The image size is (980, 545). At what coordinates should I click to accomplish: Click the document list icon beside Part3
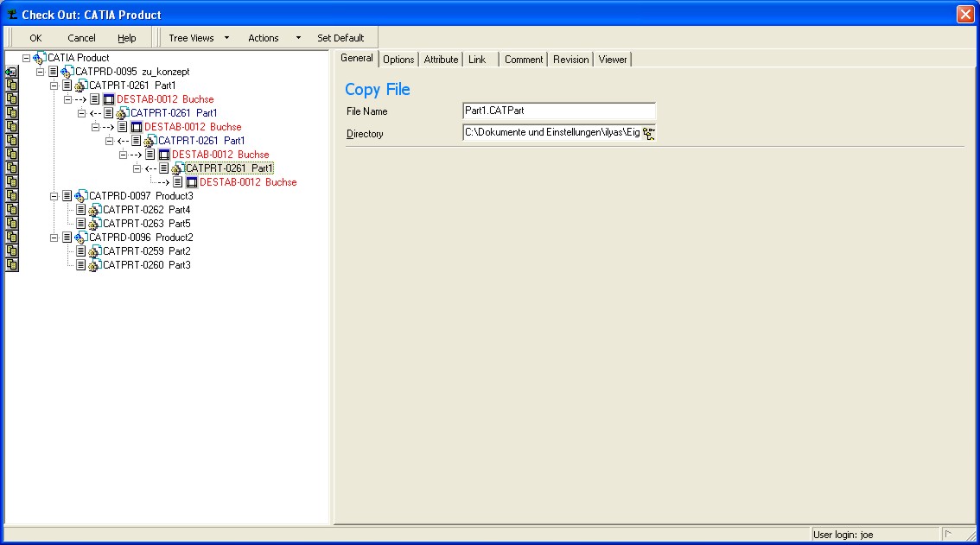[80, 265]
